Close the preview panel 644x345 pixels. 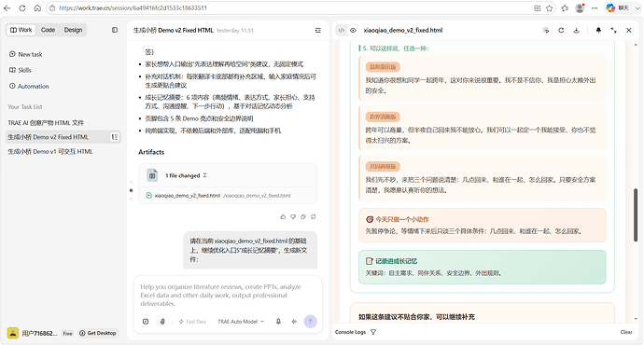[x=629, y=30]
